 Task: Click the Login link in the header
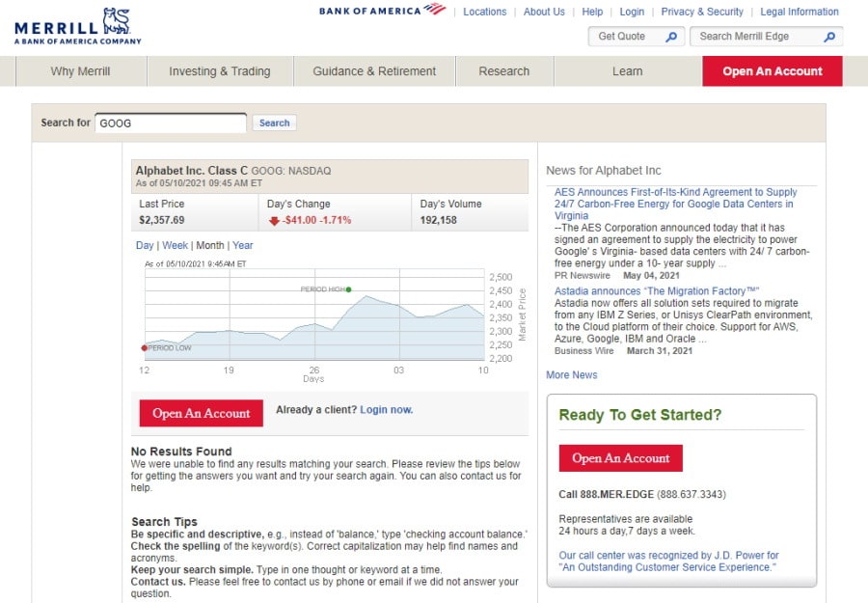[632, 12]
